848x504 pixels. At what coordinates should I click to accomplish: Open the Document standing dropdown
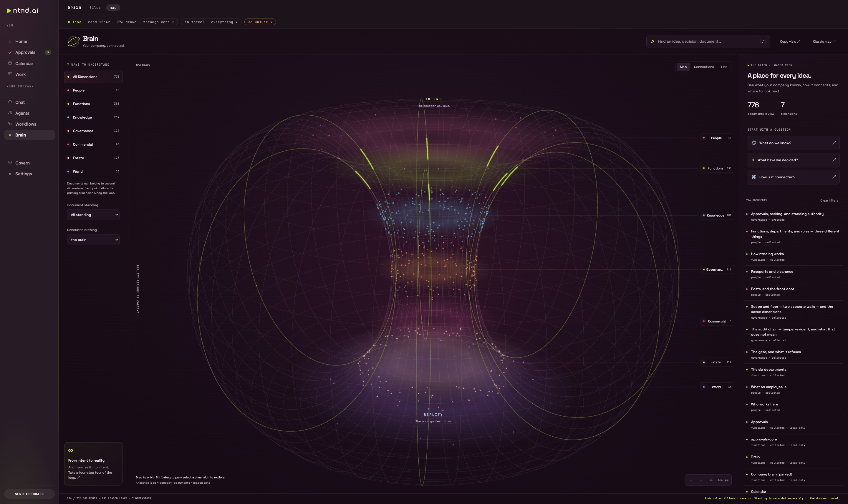(x=93, y=215)
